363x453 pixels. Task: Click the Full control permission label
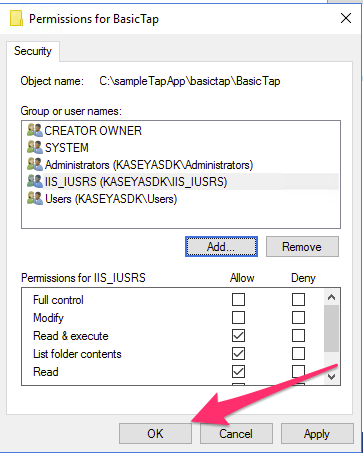coord(58,300)
